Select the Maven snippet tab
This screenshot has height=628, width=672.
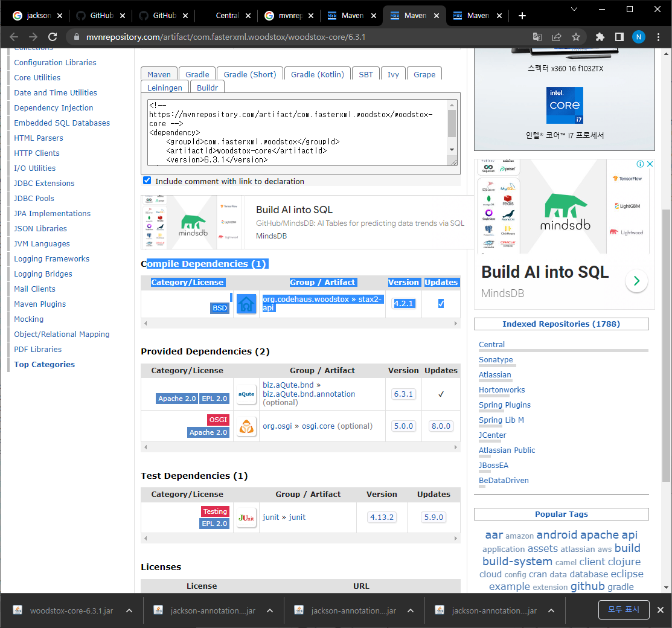[x=159, y=74]
